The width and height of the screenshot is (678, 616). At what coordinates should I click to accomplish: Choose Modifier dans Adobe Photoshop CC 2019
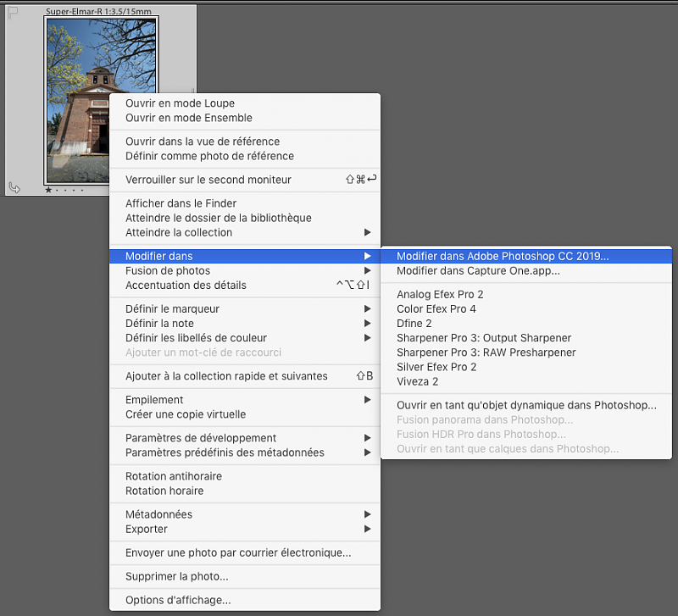click(x=503, y=256)
